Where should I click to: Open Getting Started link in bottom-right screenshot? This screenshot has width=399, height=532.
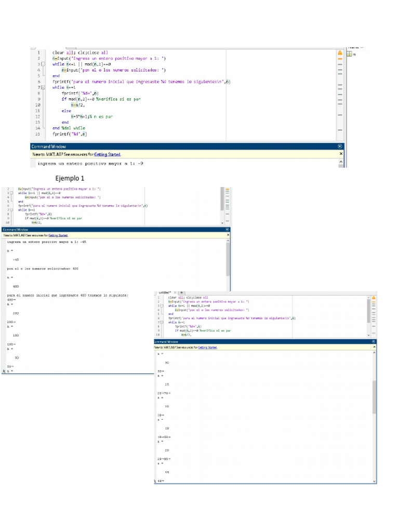click(207, 348)
